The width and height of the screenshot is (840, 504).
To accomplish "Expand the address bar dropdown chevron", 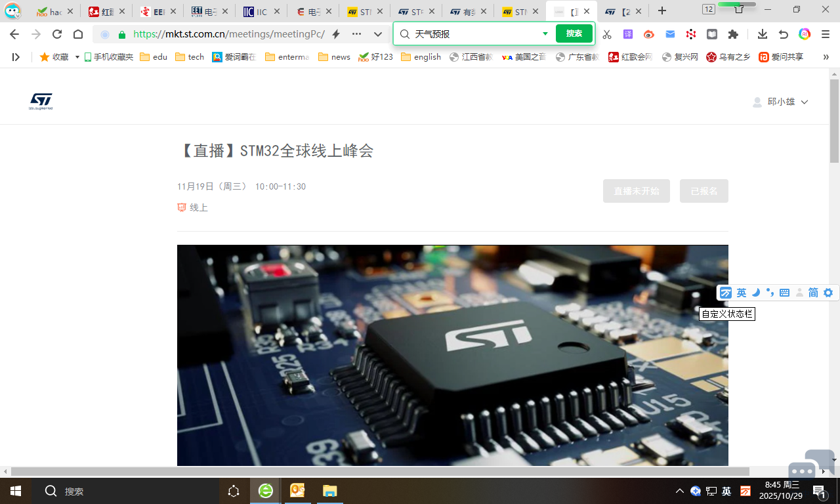I will coord(378,34).
